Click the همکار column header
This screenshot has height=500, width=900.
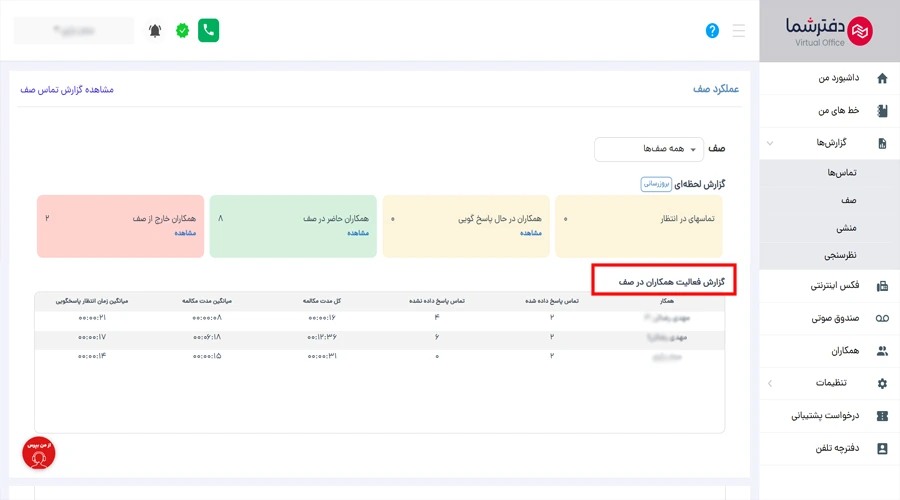click(666, 301)
